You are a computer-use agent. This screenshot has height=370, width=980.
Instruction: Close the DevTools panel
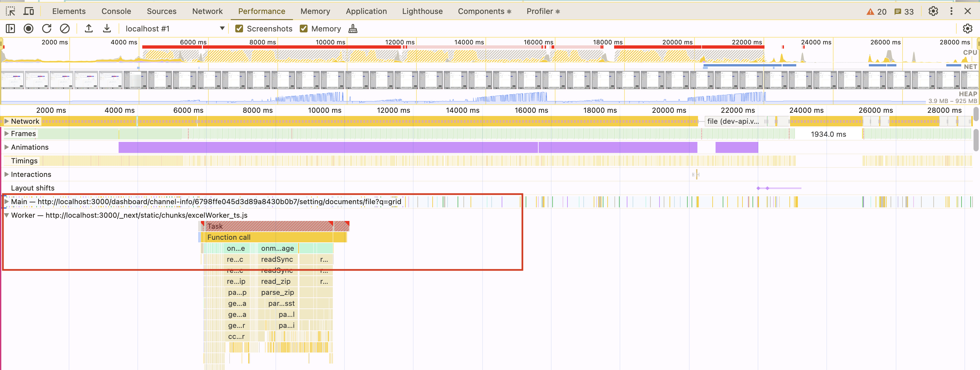967,11
